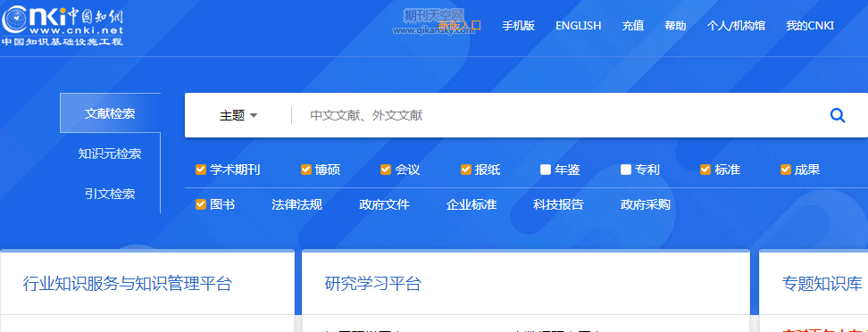Open the 研究学习平台 section heading
Viewport: 868px width, 332px height.
(x=372, y=284)
